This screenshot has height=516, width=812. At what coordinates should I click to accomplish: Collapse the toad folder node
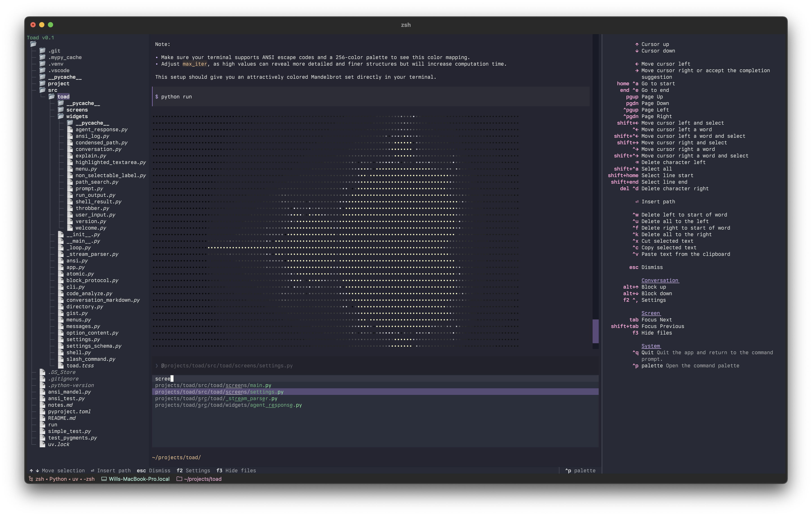(63, 97)
